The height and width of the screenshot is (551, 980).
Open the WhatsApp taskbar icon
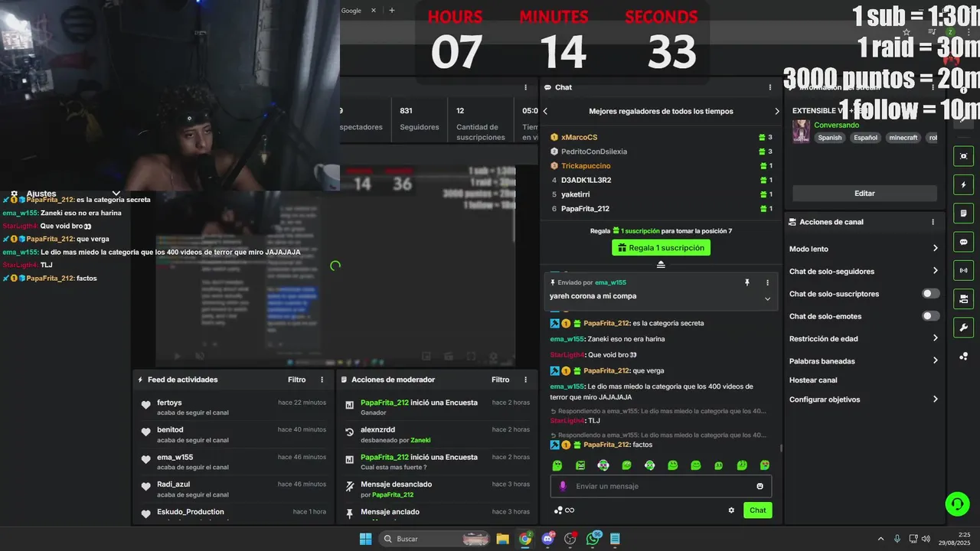coord(593,539)
